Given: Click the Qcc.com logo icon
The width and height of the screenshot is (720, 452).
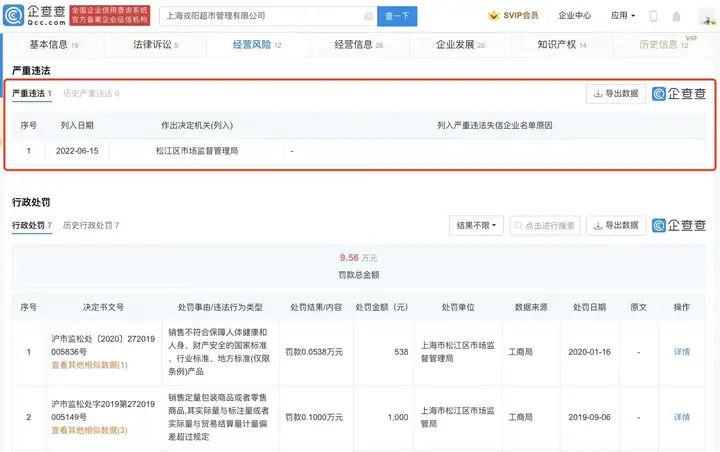Looking at the screenshot, I should point(13,15).
